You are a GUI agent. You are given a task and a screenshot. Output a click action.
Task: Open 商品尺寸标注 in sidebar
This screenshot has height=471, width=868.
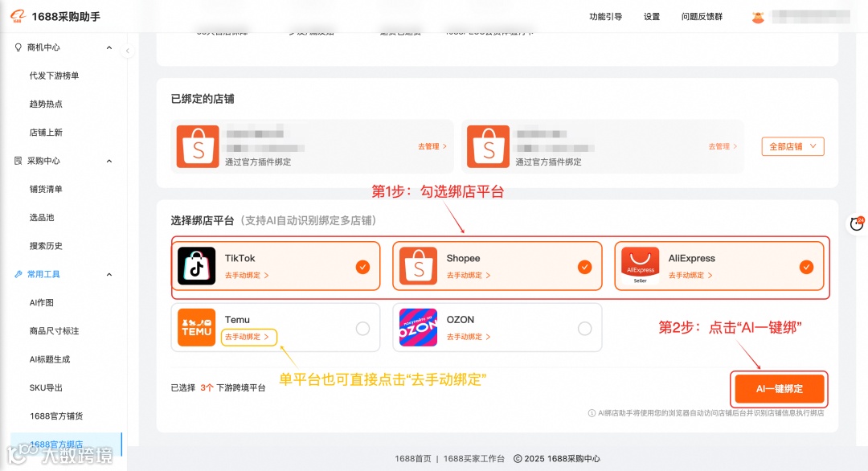click(55, 331)
